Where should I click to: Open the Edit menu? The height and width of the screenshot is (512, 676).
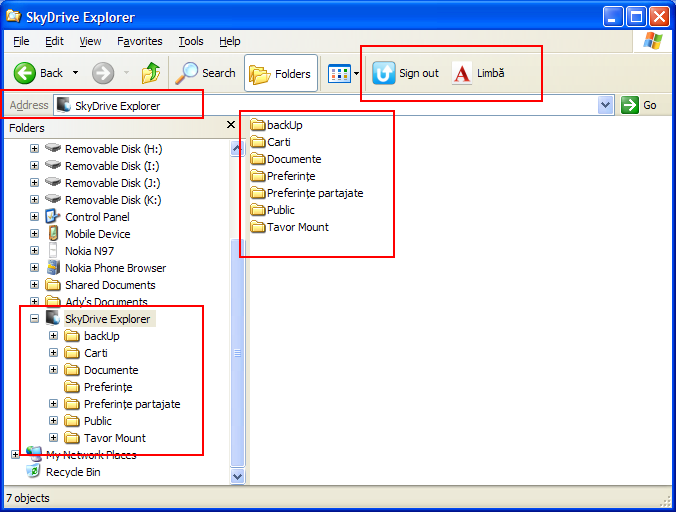coord(54,41)
